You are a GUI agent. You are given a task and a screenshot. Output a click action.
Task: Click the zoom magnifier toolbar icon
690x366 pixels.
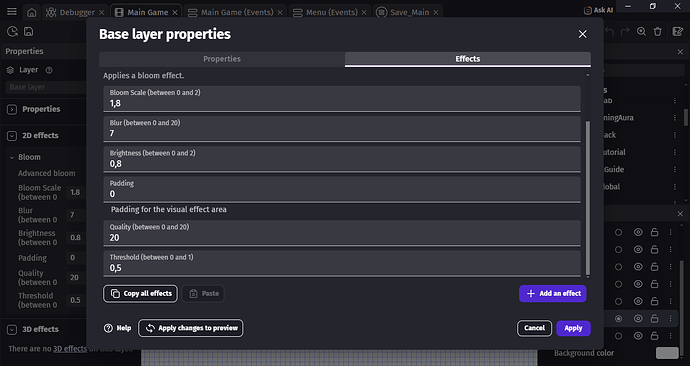click(642, 31)
